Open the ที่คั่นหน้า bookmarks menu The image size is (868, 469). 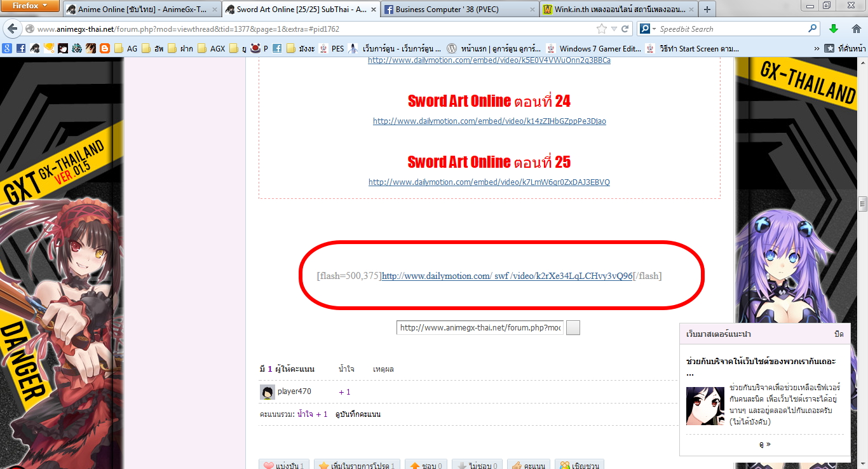pos(845,48)
